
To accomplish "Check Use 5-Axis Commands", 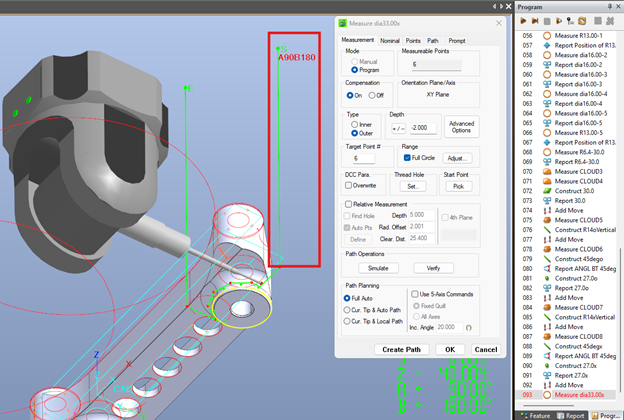I will pyautogui.click(x=414, y=293).
